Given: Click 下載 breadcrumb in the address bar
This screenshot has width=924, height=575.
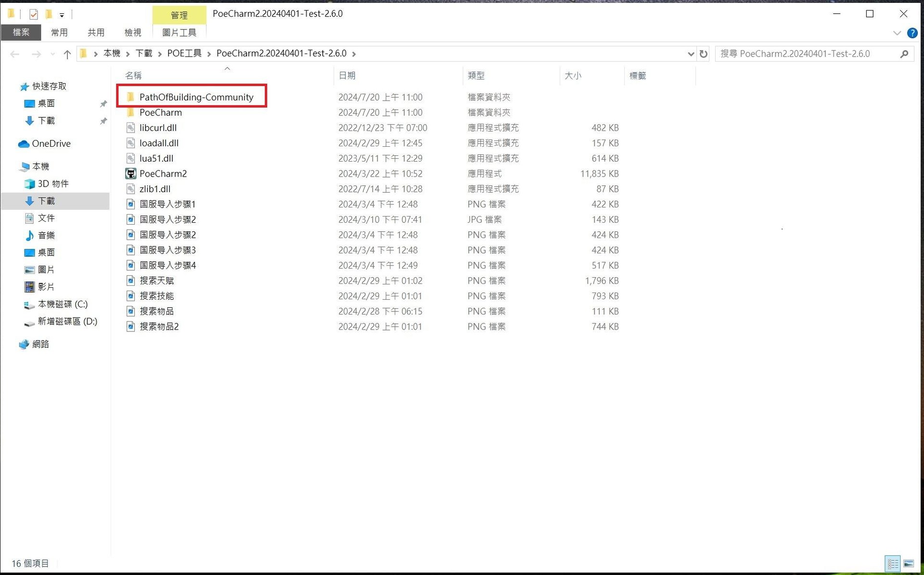Looking at the screenshot, I should [x=144, y=53].
